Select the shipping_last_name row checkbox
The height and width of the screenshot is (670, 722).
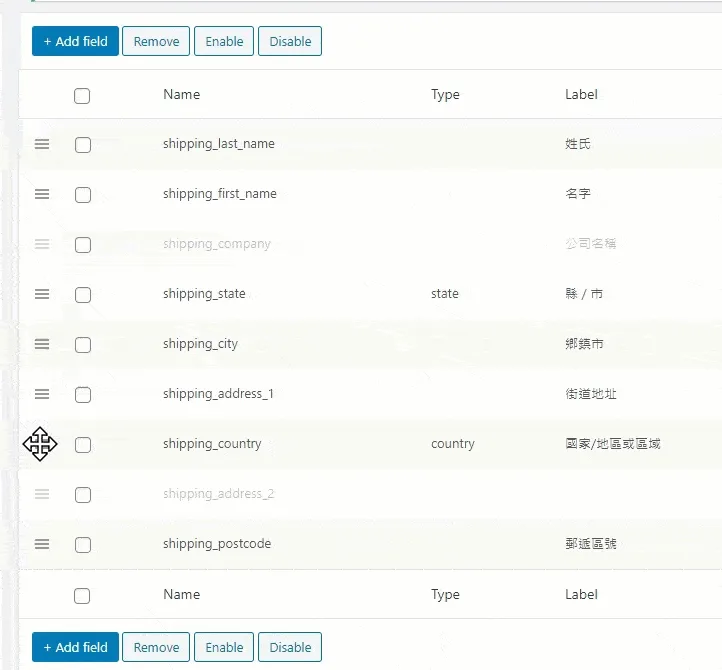(83, 145)
